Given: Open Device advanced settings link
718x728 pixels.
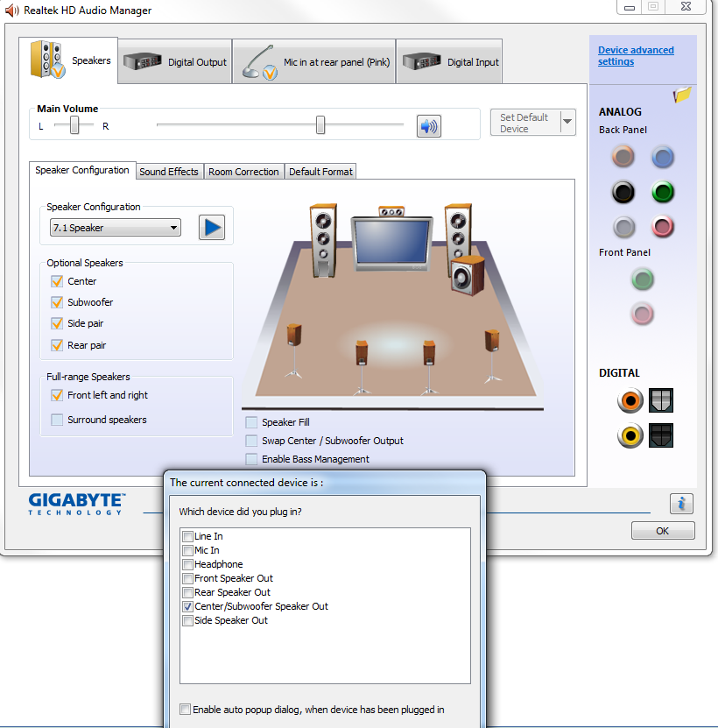Looking at the screenshot, I should [636, 56].
